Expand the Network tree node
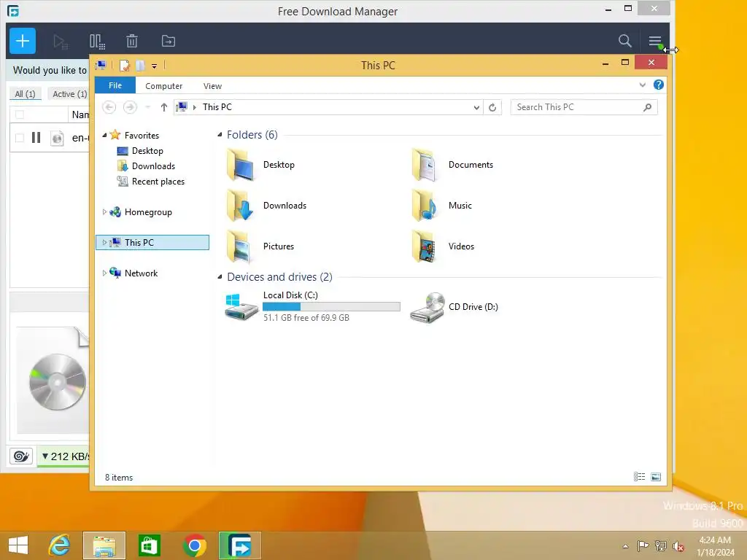Screen dimensions: 747x560 point(104,273)
